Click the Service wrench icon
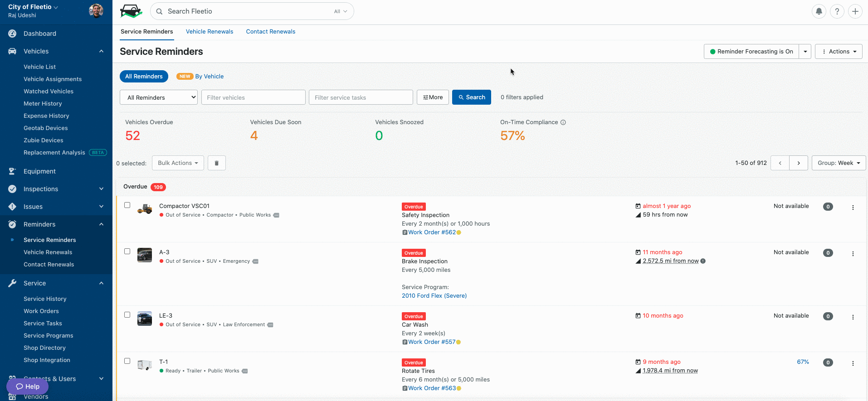The height and width of the screenshot is (401, 868). pyautogui.click(x=12, y=283)
